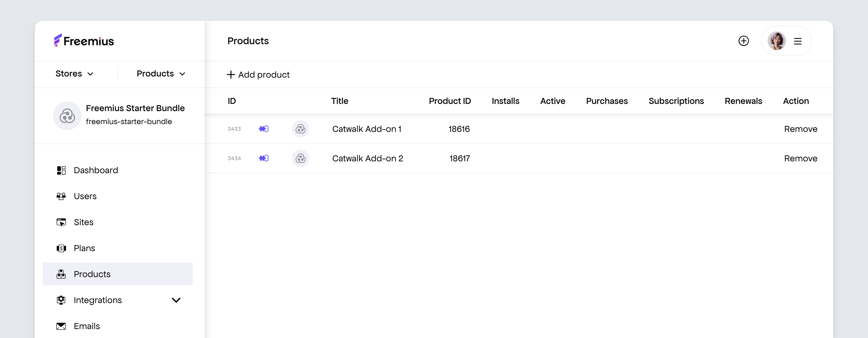Image resolution: width=868 pixels, height=338 pixels.
Task: Click the Freemius Starter Bundle name
Action: (x=135, y=108)
